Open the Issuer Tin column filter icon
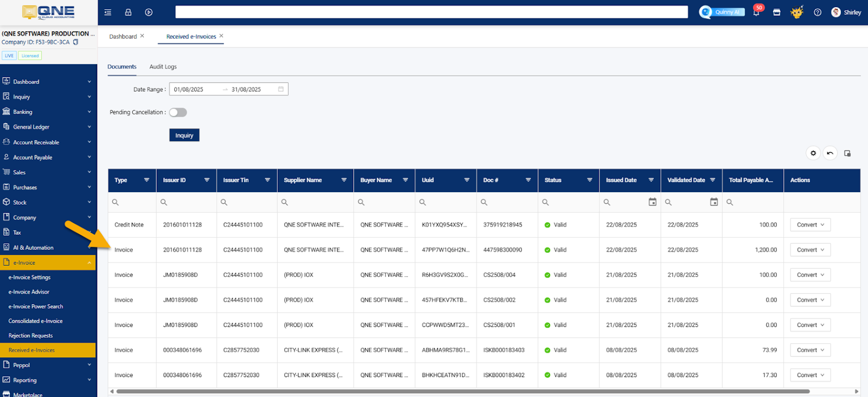868x397 pixels. coord(267,180)
